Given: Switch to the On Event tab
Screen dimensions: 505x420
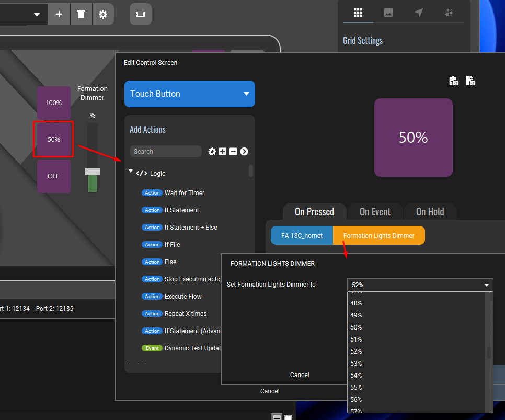Looking at the screenshot, I should click(375, 212).
